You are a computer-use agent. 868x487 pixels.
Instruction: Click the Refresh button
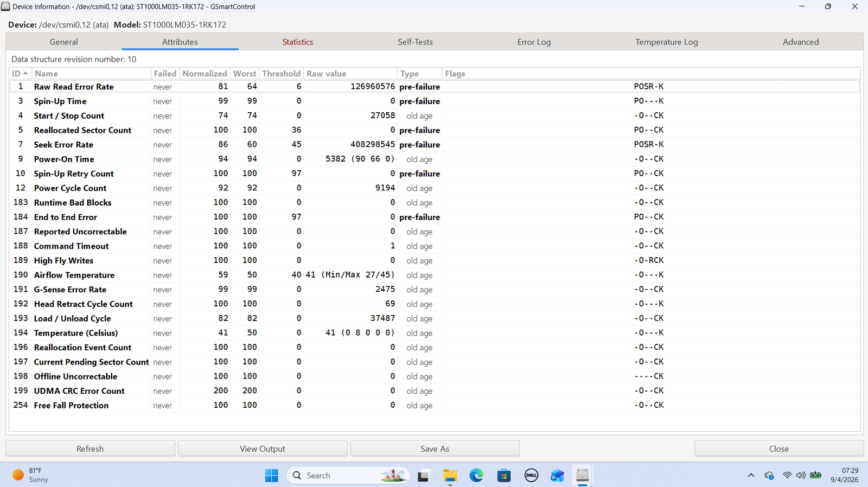coord(90,448)
